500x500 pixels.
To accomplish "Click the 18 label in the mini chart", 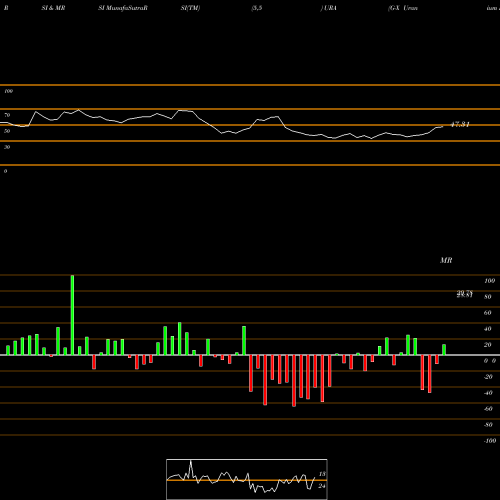I will (x=322, y=474).
